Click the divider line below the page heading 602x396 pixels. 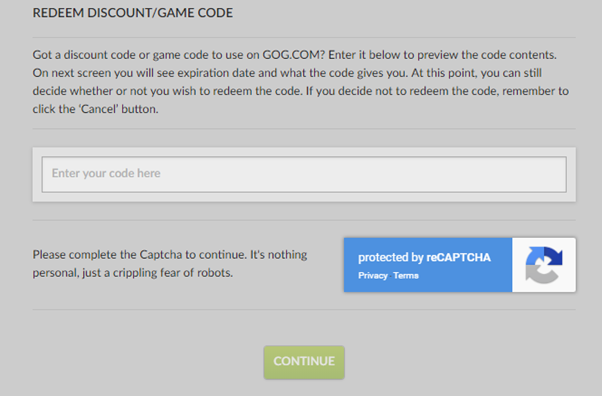[x=304, y=38]
